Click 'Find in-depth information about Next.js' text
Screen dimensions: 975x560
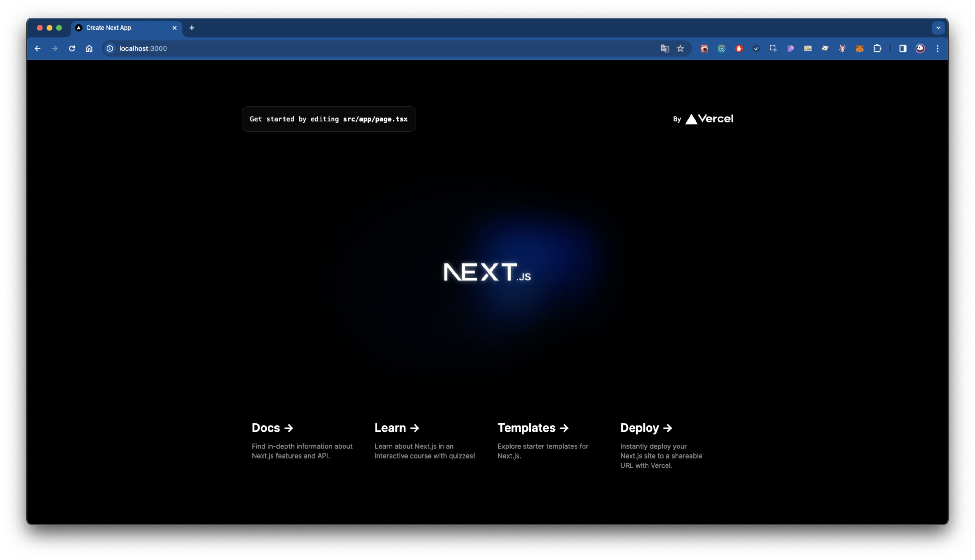coord(302,451)
